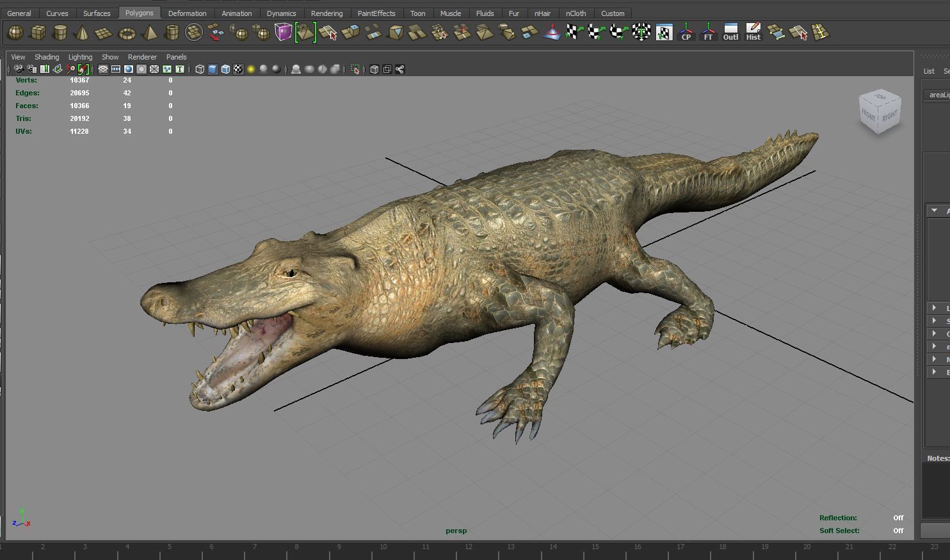Create a polygon cylinder from the shelf
950x560 pixels.
click(x=60, y=32)
